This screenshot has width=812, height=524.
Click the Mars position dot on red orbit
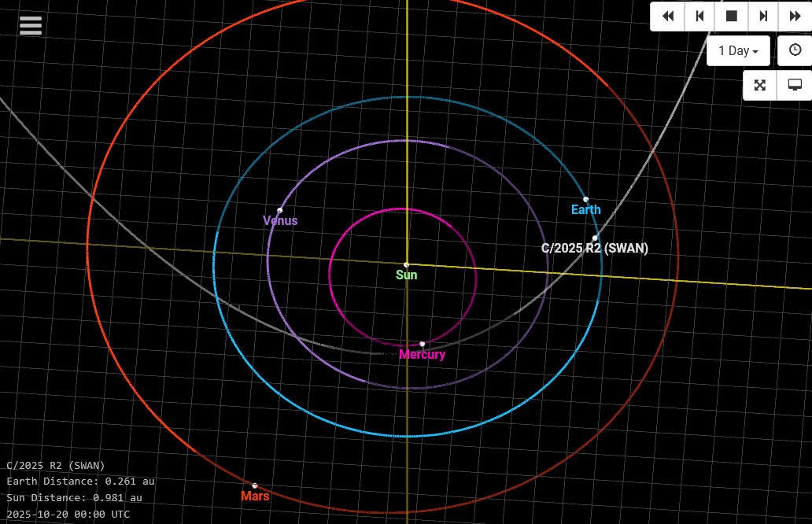pos(255,485)
